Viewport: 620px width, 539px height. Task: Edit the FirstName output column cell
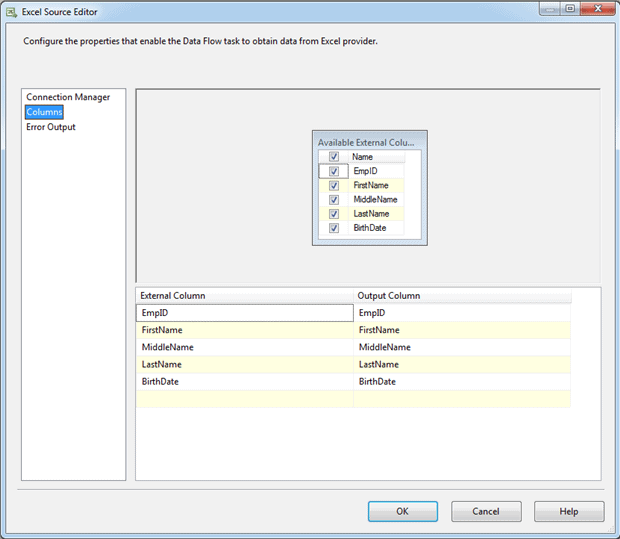click(462, 330)
